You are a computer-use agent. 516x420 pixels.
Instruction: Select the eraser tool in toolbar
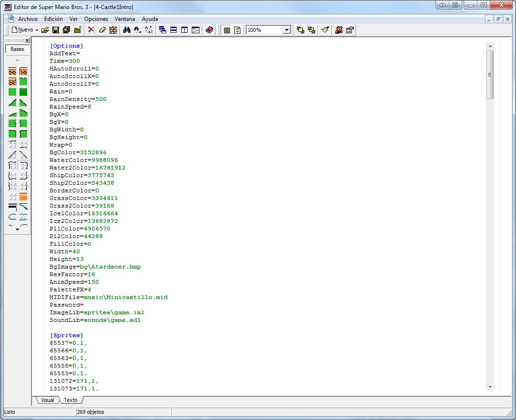click(x=102, y=30)
